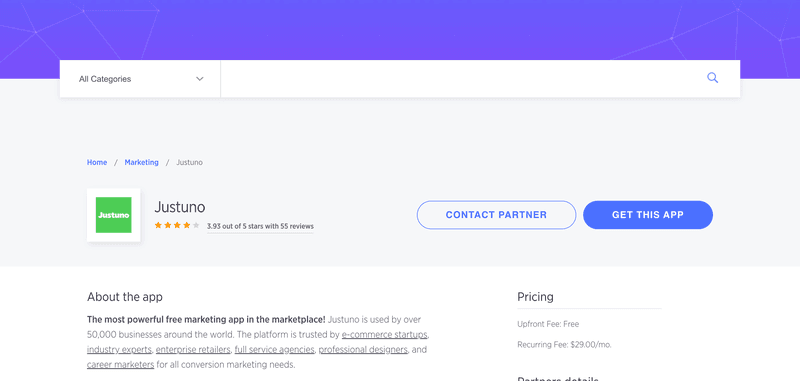Follow the career marketers link
The image size is (800, 381).
(120, 365)
